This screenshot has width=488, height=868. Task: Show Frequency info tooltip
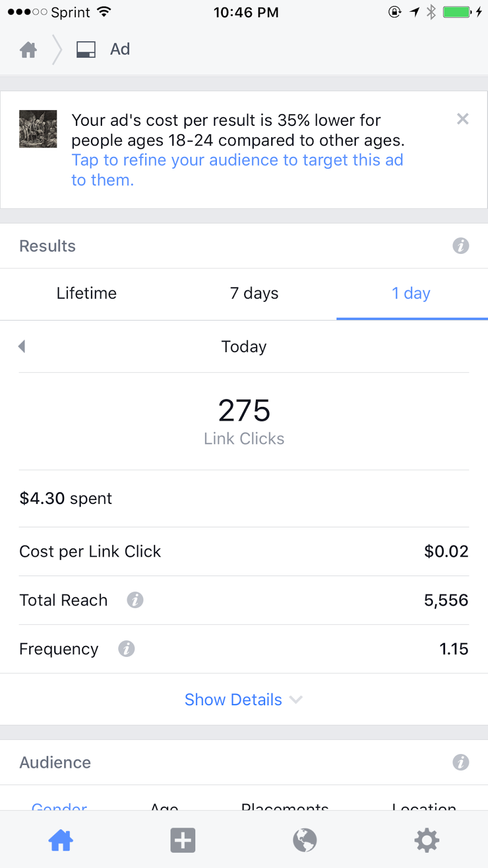(126, 649)
